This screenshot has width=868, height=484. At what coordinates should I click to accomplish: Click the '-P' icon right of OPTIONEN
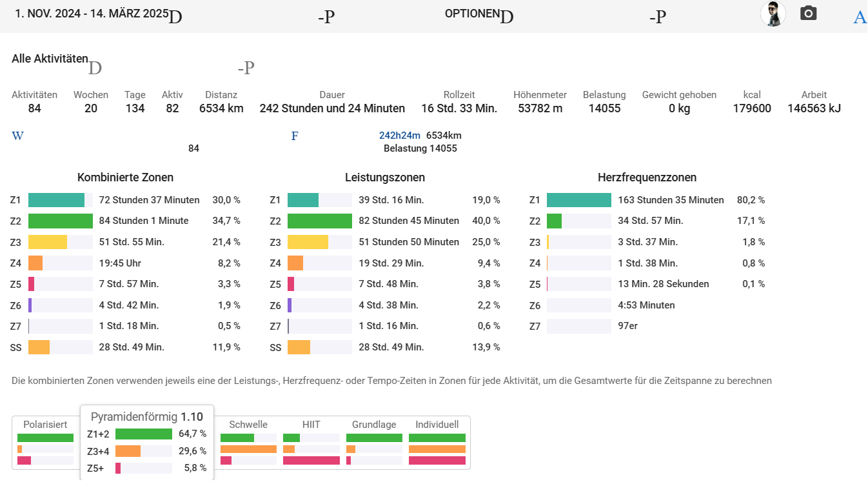click(657, 17)
